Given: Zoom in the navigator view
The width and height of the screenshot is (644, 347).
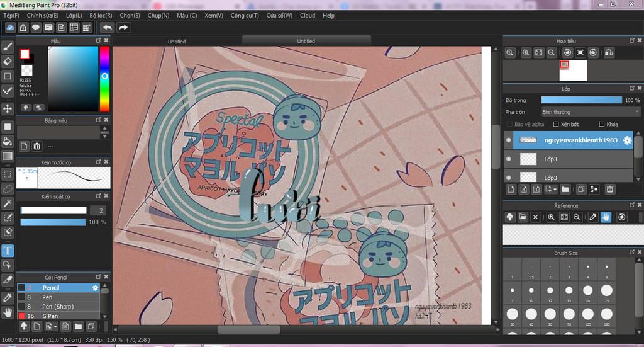Looking at the screenshot, I should point(526,53).
